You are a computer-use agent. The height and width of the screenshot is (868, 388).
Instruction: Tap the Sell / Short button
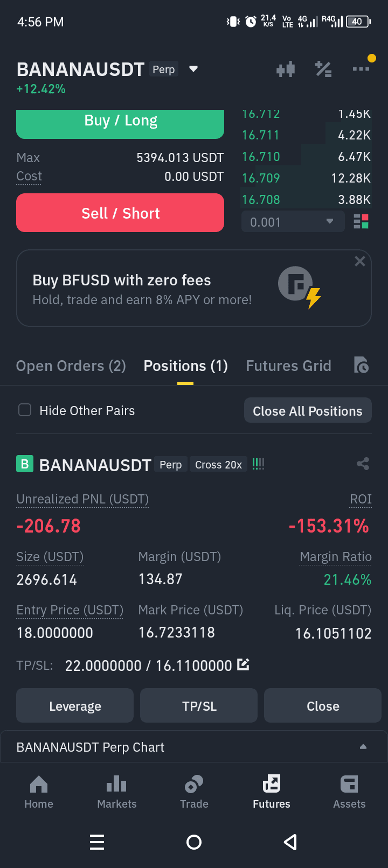tap(120, 213)
